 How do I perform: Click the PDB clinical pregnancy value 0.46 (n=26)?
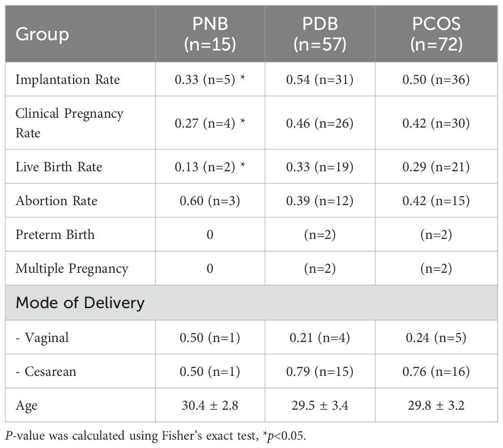pyautogui.click(x=320, y=123)
